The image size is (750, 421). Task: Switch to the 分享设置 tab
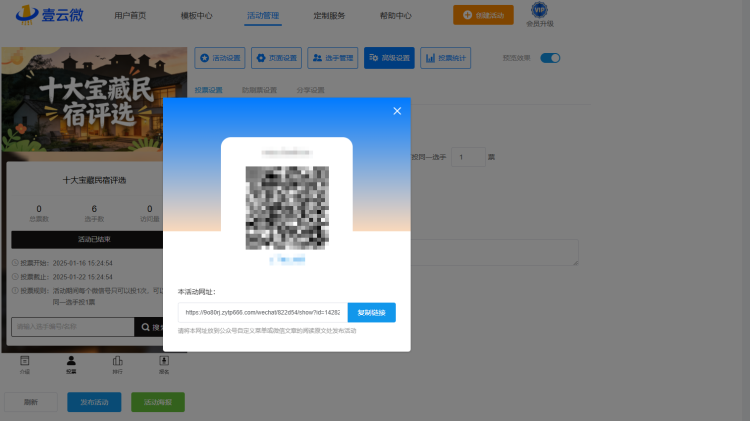pyautogui.click(x=310, y=90)
